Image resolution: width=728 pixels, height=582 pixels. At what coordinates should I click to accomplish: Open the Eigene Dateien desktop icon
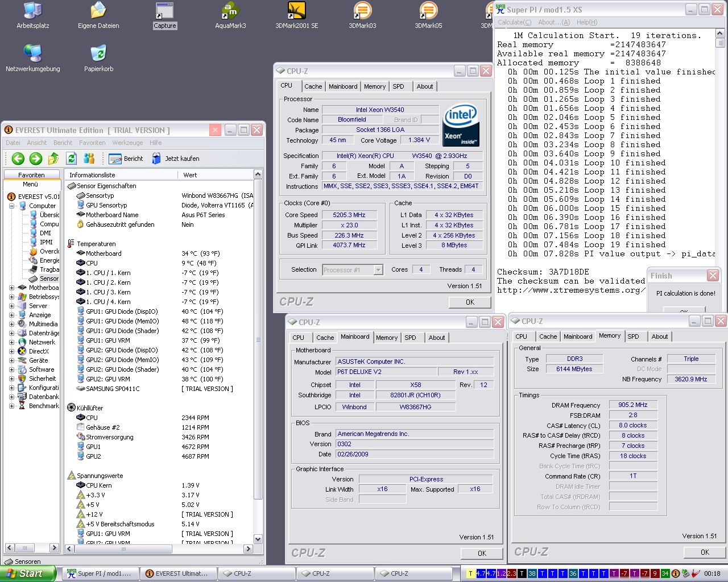click(98, 16)
